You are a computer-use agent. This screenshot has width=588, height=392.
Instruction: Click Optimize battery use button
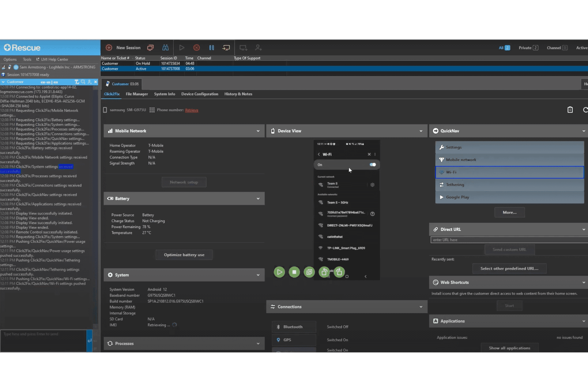click(184, 255)
